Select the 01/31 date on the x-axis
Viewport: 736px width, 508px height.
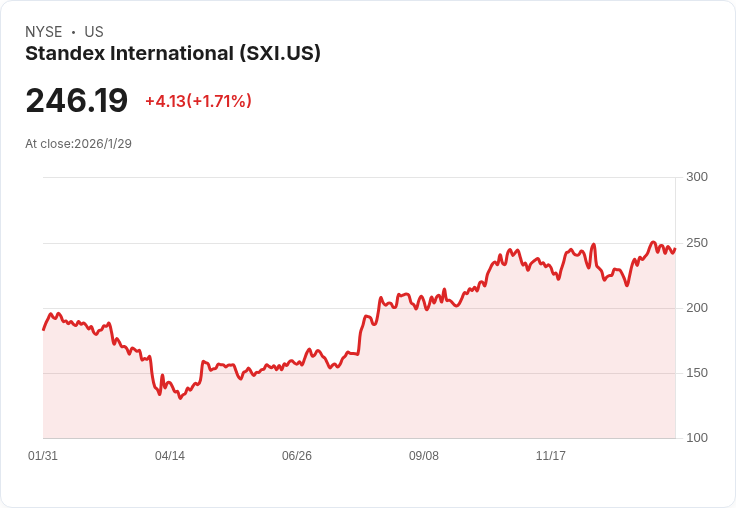[43, 456]
